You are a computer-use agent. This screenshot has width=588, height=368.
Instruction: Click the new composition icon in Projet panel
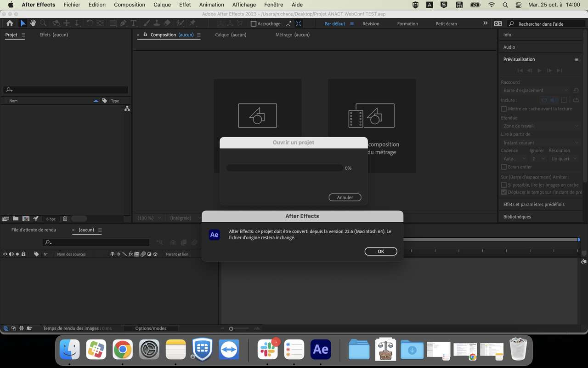26,218
